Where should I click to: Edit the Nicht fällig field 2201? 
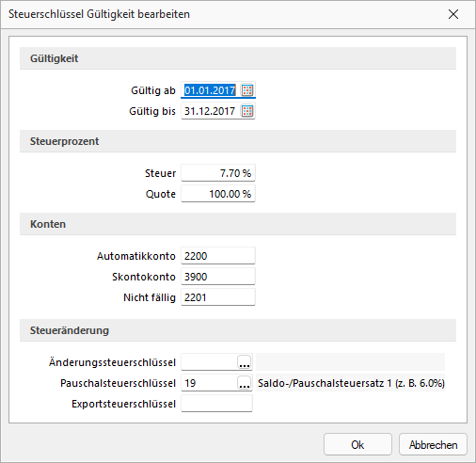tap(218, 297)
